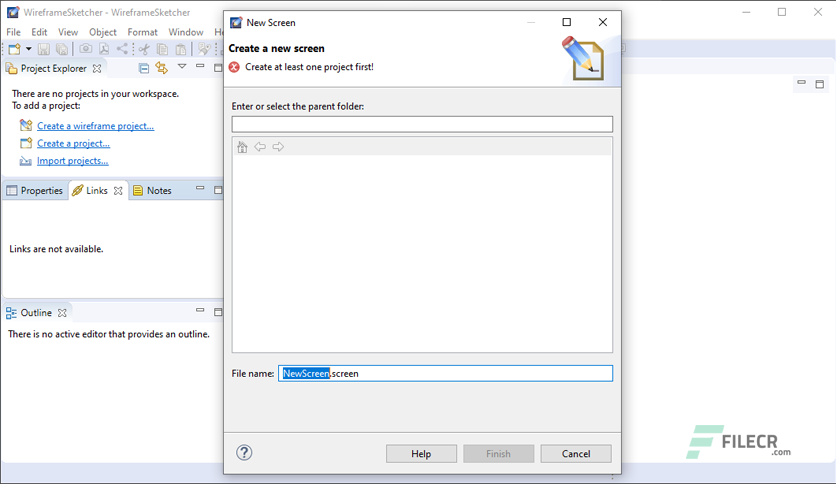Screen dimensions: 836x484
Task: Click the Paste clipboard icon
Action: pos(181,49)
